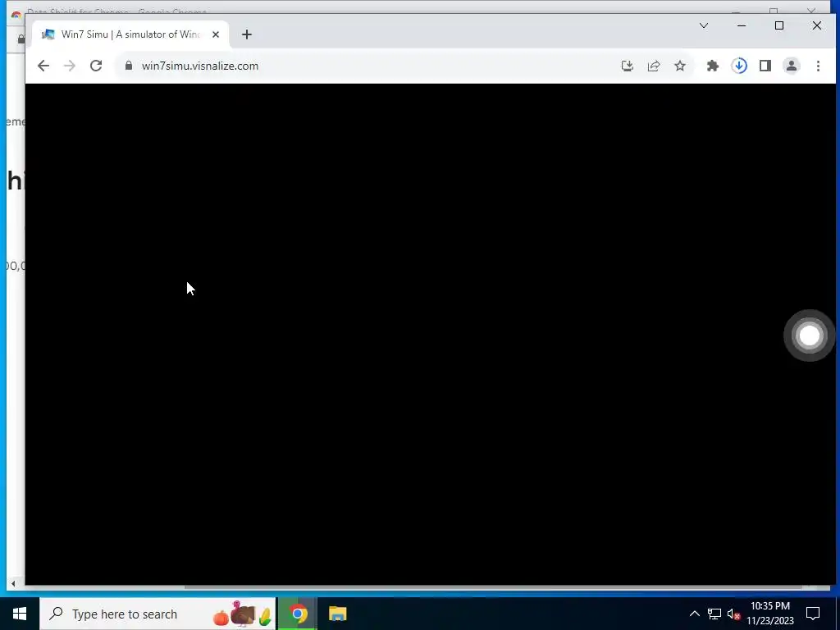Maximize the Win7 Simu Chrome window

(779, 25)
